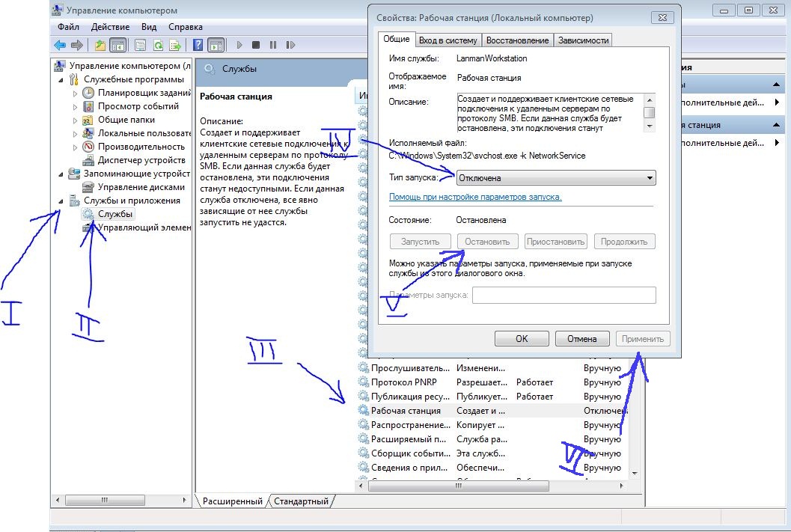Click the Запустить button

tap(421, 242)
